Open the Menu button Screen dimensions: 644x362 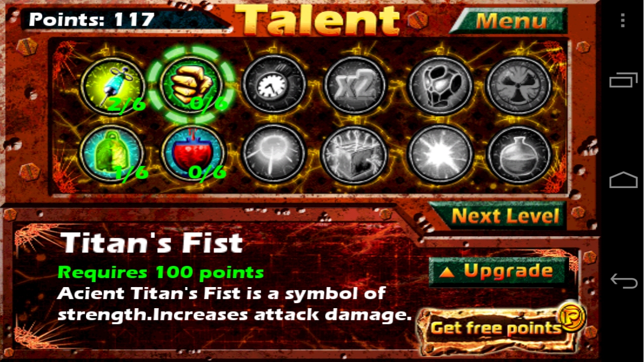(x=511, y=21)
